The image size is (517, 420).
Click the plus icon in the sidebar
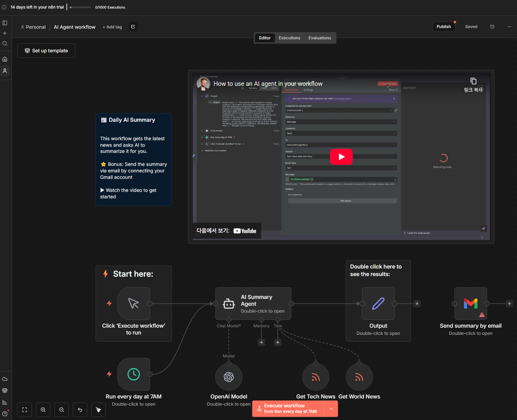pos(5,33)
